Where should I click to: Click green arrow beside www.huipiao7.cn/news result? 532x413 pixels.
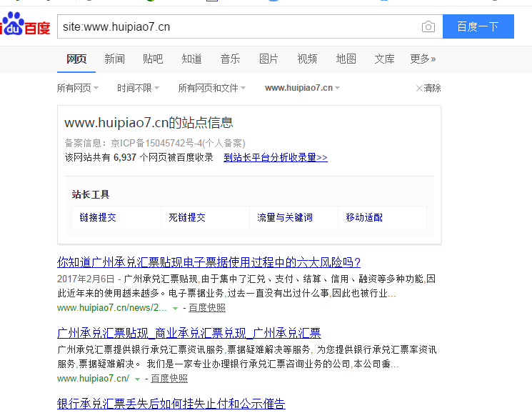coord(175,308)
